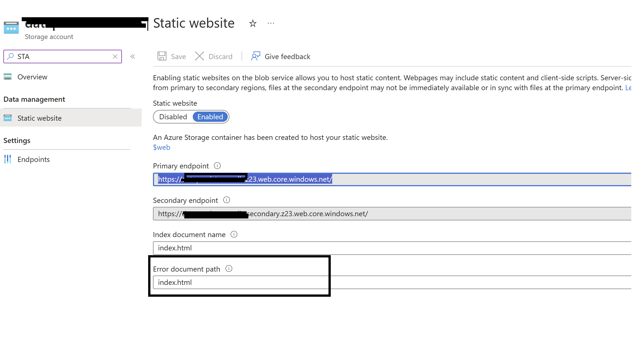Image resolution: width=644 pixels, height=362 pixels.
Task: Click the Discard button label
Action: tap(220, 57)
